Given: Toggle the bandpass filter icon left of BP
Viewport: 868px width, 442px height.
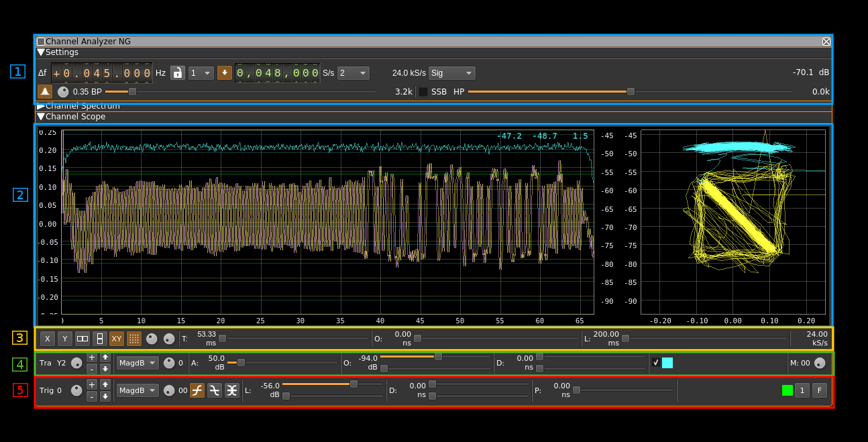Looking at the screenshot, I should point(45,92).
